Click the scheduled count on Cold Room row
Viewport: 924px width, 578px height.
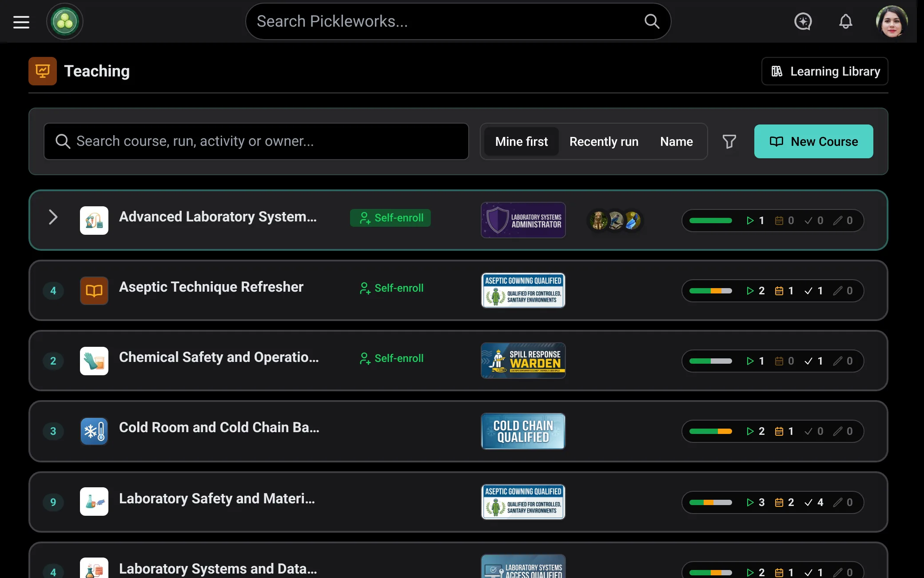click(785, 431)
